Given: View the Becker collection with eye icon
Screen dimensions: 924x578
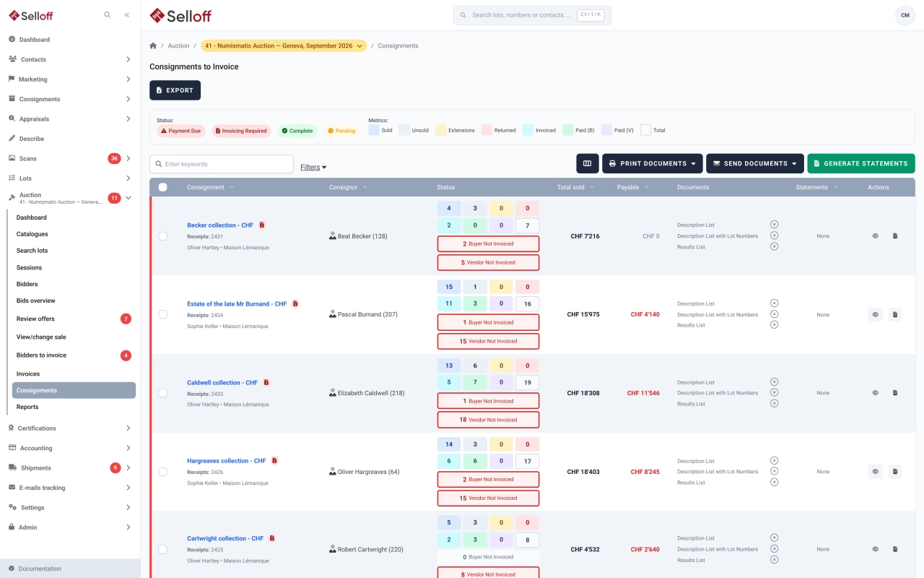Looking at the screenshot, I should tap(875, 236).
